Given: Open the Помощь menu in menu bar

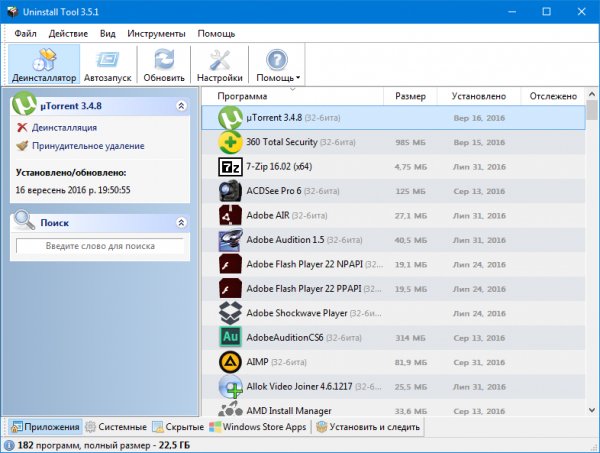Looking at the screenshot, I should point(216,34).
